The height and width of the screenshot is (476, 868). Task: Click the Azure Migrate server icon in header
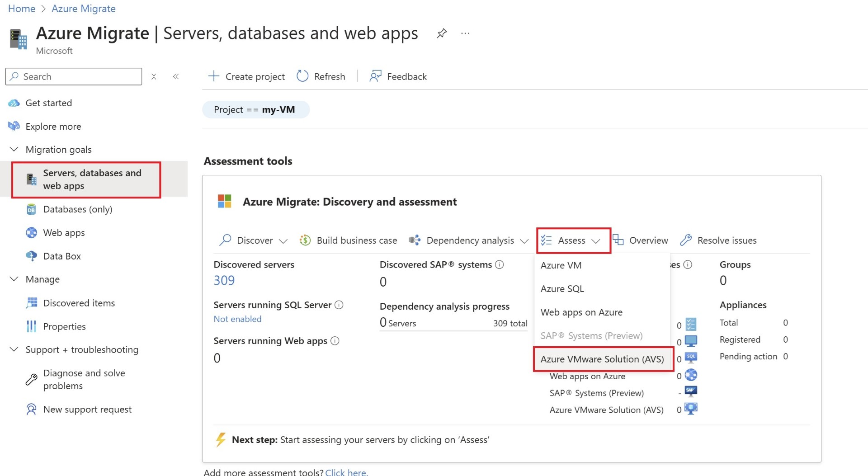pos(19,39)
